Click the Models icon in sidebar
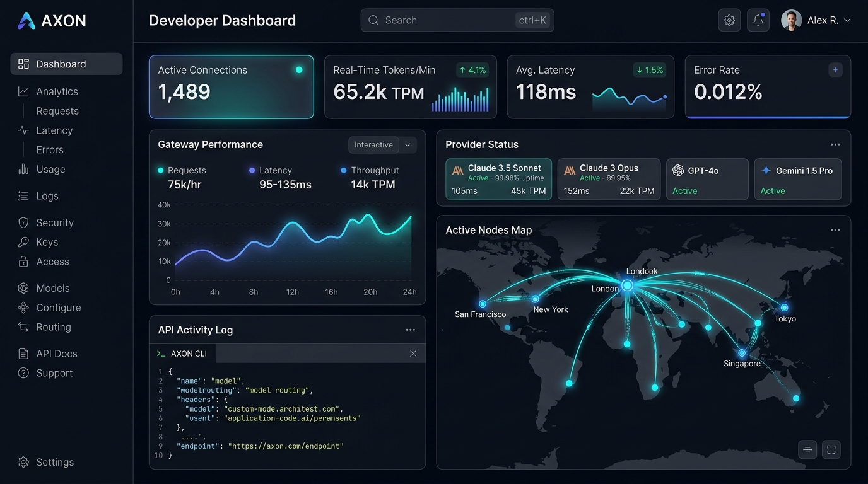This screenshot has width=868, height=484. 23,288
